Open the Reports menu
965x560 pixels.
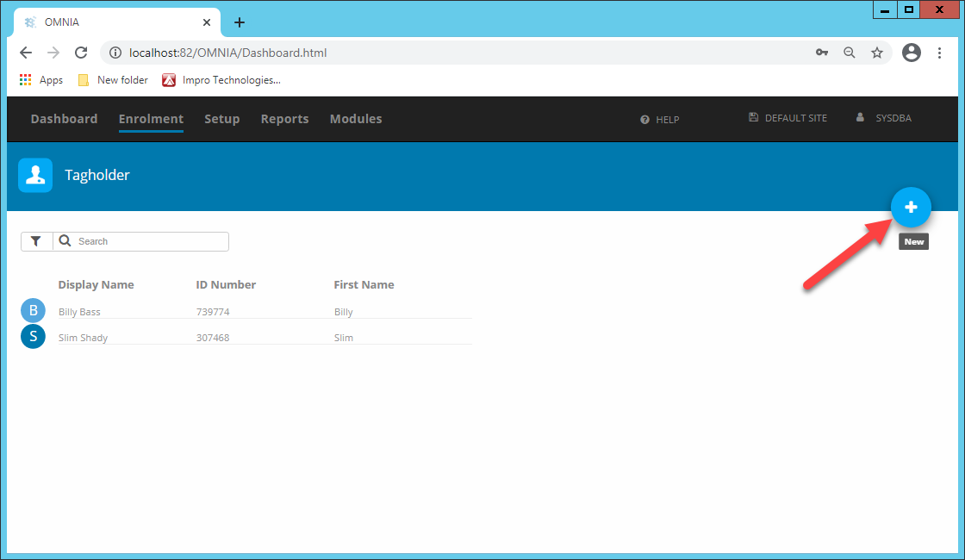tap(285, 119)
